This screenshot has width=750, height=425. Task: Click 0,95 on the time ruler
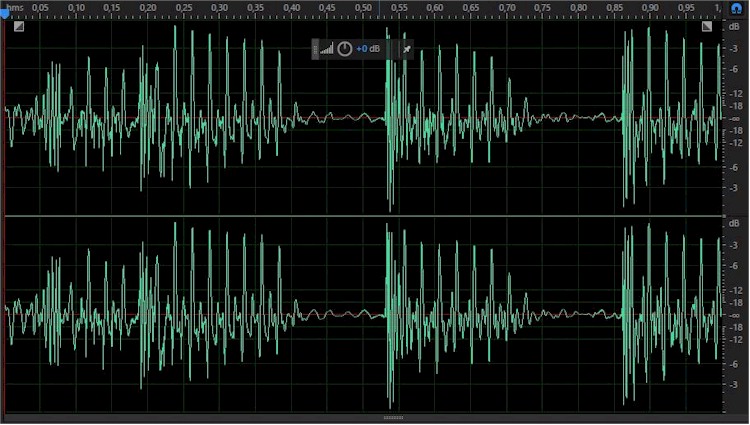click(686, 8)
